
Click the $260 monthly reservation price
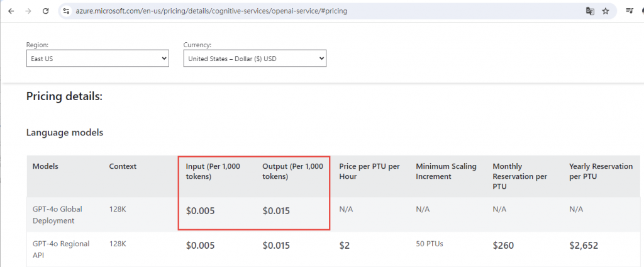point(504,245)
